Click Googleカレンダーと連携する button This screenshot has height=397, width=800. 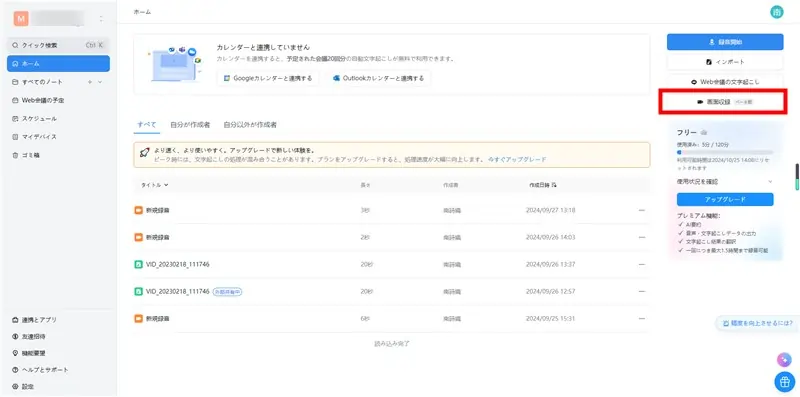click(268, 79)
